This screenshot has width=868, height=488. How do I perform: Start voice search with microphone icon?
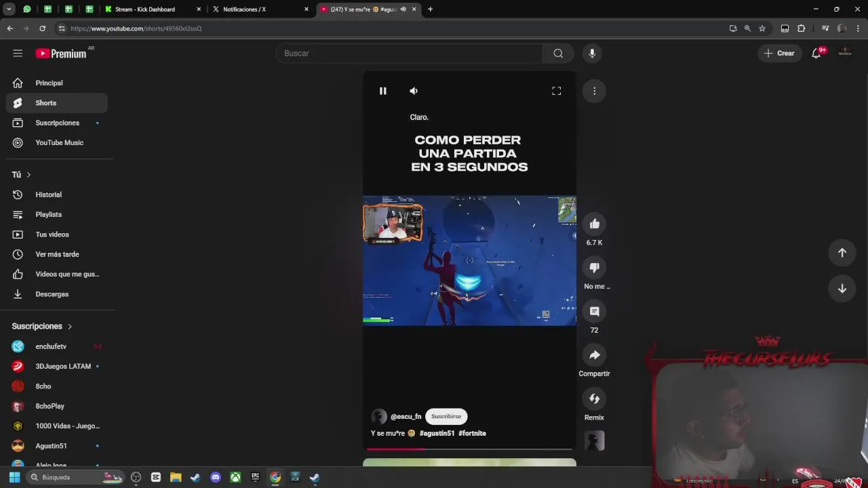(592, 53)
